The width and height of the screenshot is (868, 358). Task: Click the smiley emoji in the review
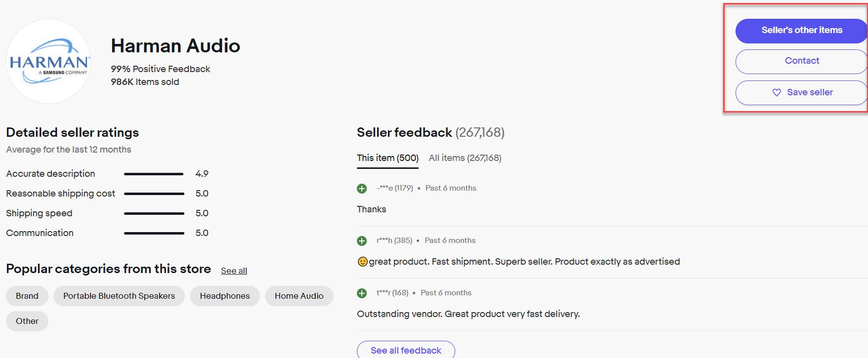[x=362, y=262]
